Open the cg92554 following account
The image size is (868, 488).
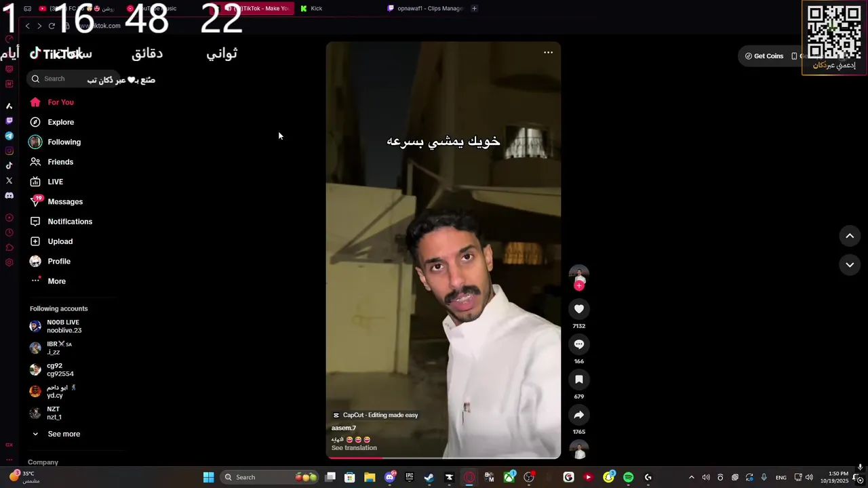click(53, 369)
